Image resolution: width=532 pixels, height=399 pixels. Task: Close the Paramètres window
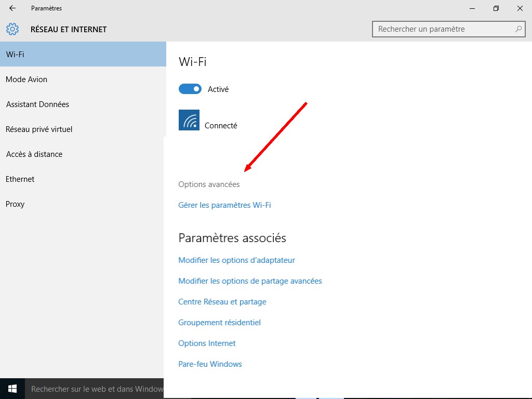pyautogui.click(x=520, y=8)
